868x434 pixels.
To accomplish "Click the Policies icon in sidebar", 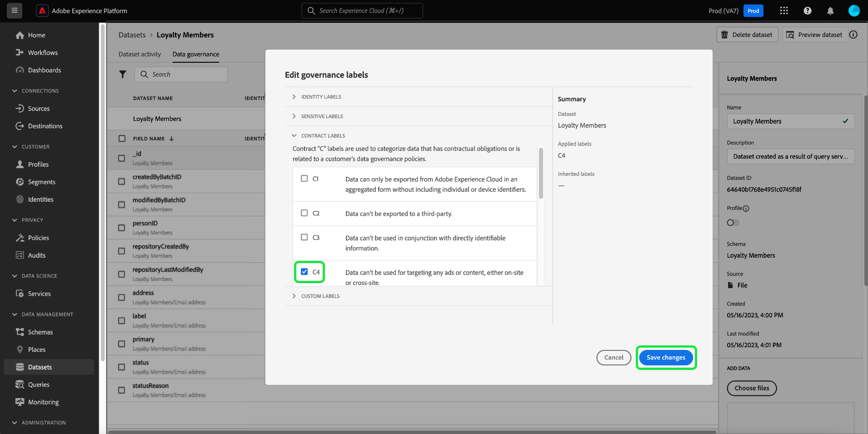I will (20, 238).
